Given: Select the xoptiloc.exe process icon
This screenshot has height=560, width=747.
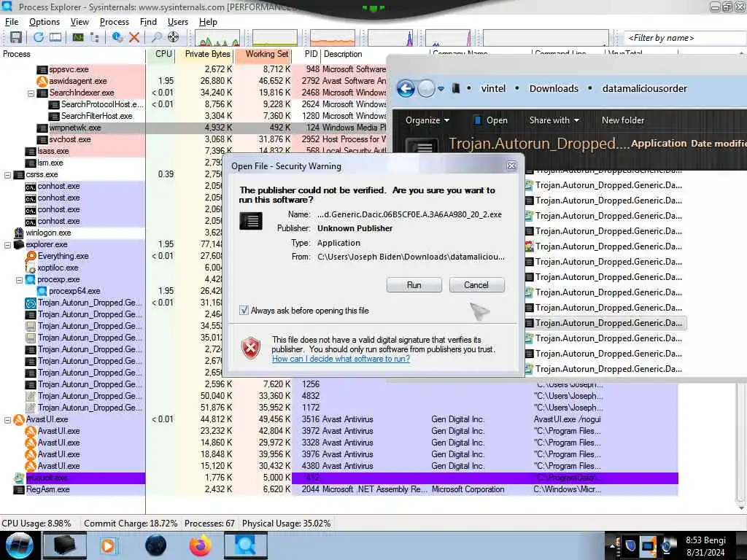Looking at the screenshot, I should point(31,268).
